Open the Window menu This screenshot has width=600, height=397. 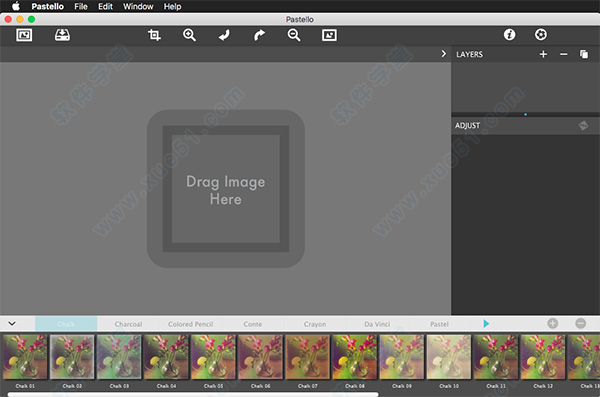138,7
